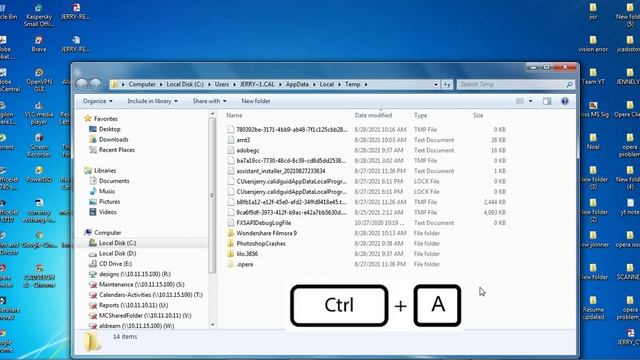Click Computer in the address breadcrumb
640x360 pixels.
click(x=142, y=84)
